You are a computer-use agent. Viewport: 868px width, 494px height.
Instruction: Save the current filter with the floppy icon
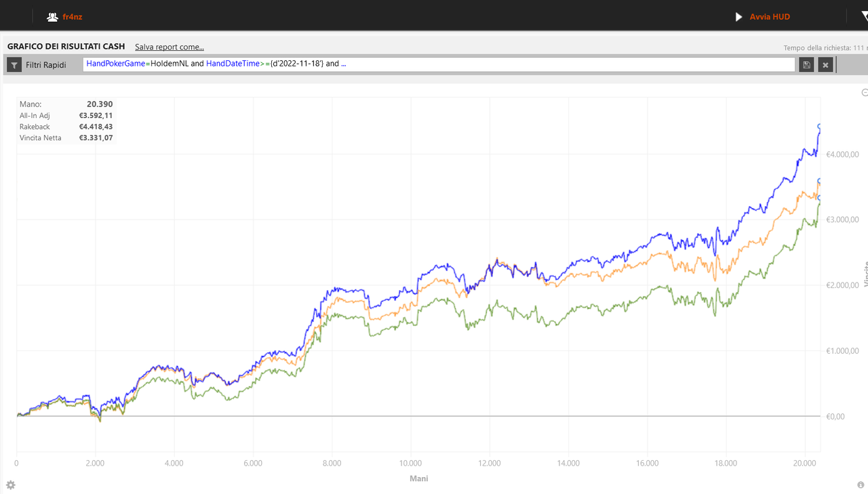(806, 64)
